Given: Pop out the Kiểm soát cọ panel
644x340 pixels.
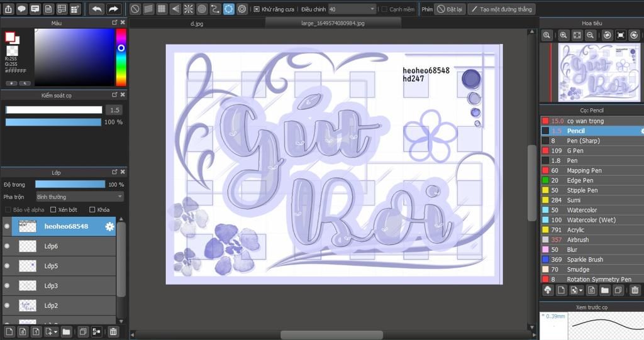Looking at the screenshot, I should 115,95.
